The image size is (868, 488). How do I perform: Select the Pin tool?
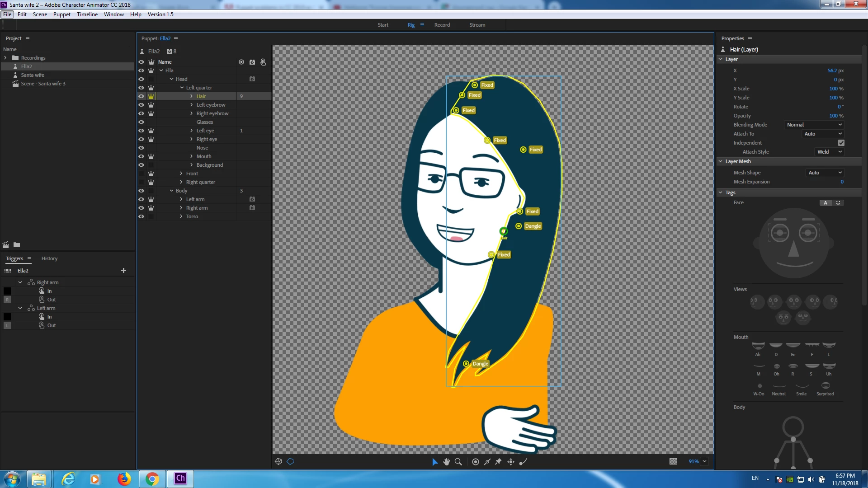pyautogui.click(x=498, y=461)
